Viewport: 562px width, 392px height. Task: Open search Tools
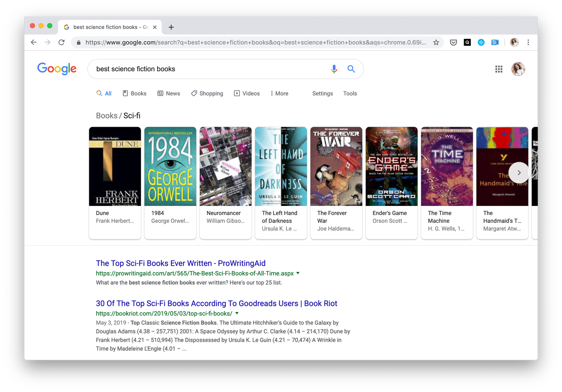350,93
